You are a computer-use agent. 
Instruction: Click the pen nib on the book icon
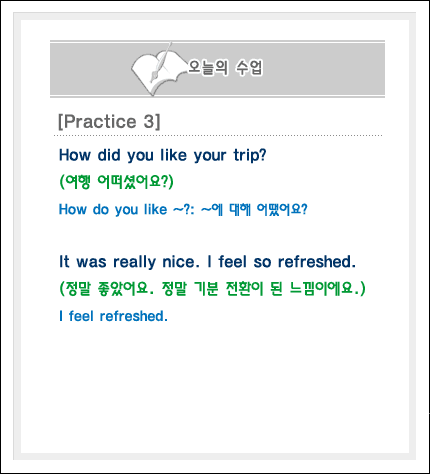153,77
